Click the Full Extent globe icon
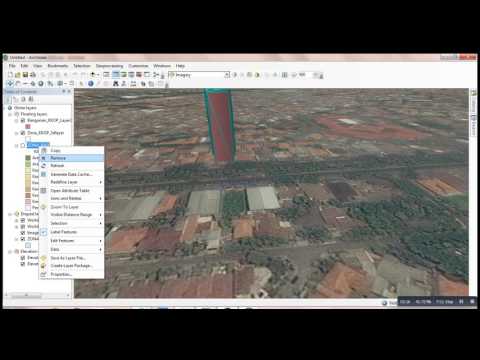The width and height of the screenshot is (480, 360). tap(41, 83)
